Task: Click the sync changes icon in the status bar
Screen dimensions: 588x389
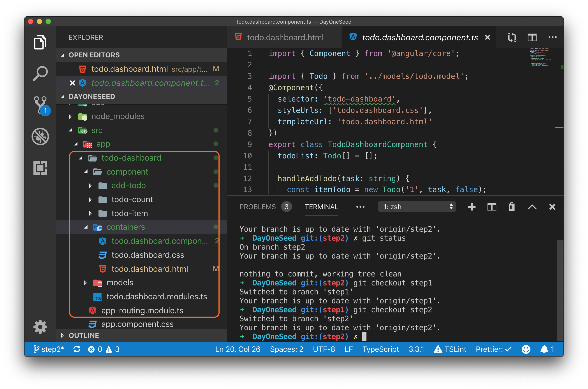Action: [x=77, y=349]
